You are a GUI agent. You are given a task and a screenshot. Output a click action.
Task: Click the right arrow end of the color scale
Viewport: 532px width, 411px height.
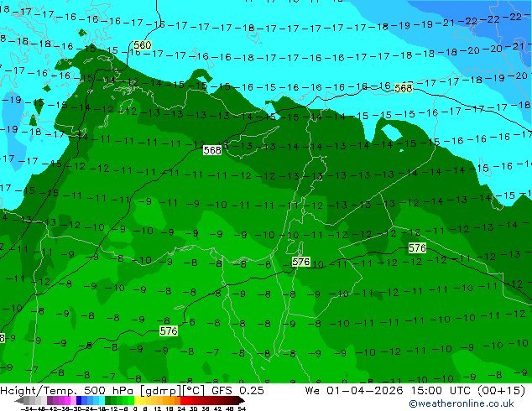pos(242,400)
